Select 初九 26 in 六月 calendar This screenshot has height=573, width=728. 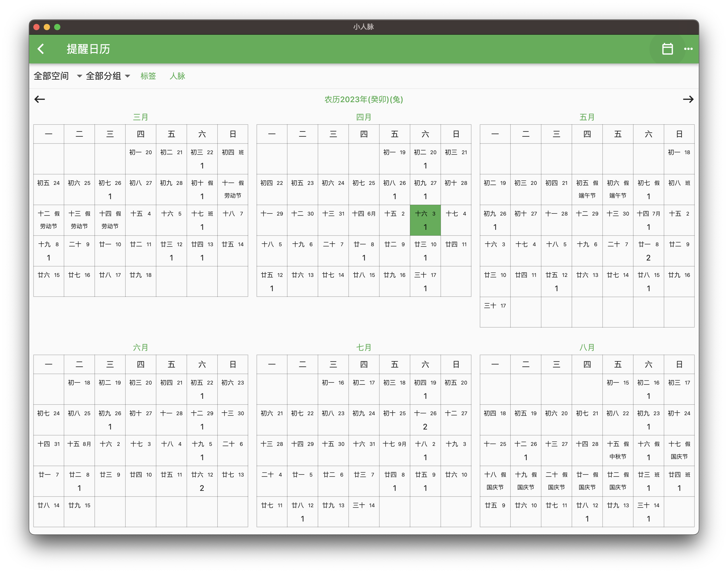point(110,420)
